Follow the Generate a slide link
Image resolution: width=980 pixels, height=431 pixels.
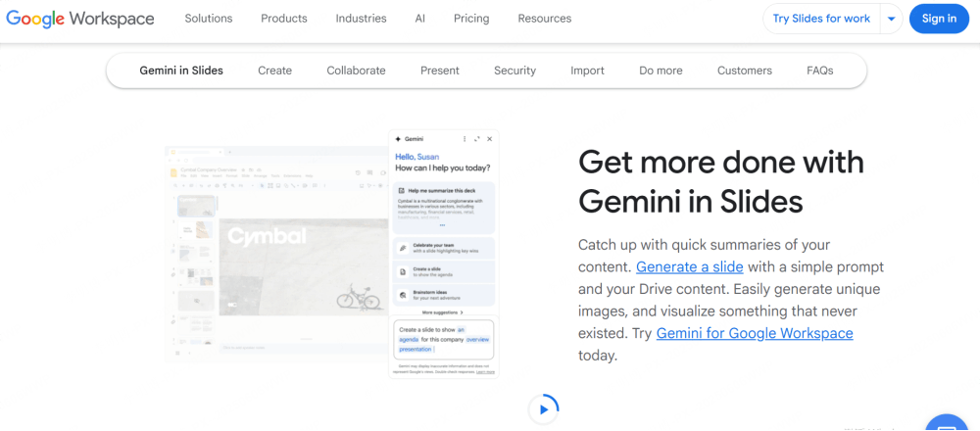689,267
